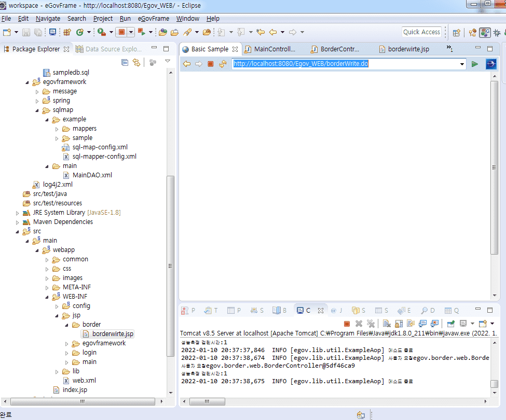This screenshot has width=506, height=420.
Task: Click the Quick Access search field
Action: pyautogui.click(x=421, y=32)
